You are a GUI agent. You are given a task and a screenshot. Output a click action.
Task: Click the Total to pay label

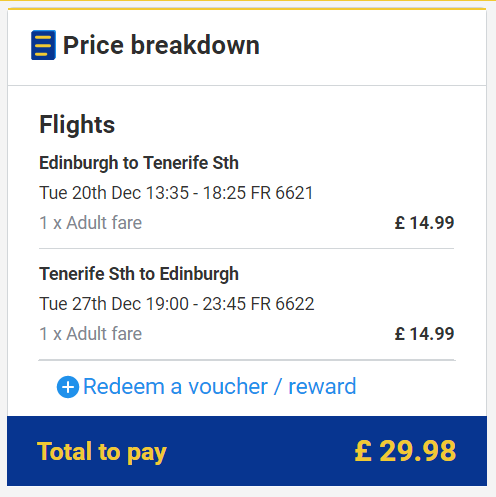click(x=102, y=452)
